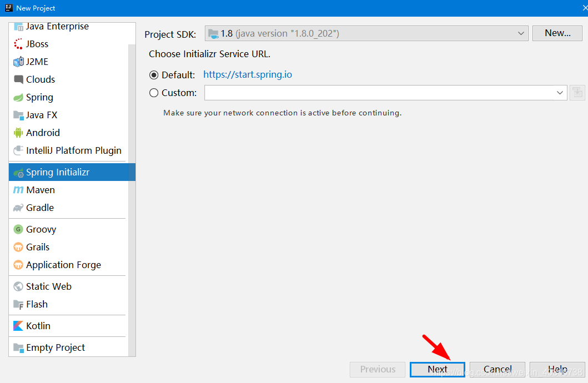Screen dimensions: 588x383
Task: Close the New Project dialog
Action: [x=584, y=8]
